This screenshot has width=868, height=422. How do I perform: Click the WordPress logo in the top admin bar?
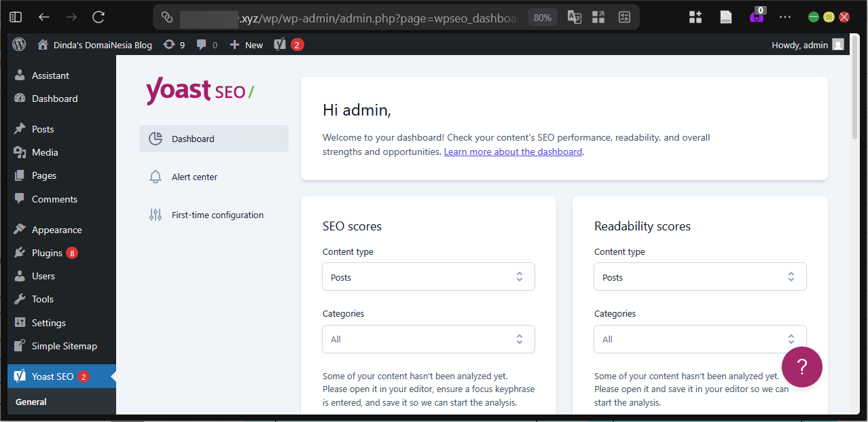(x=18, y=45)
